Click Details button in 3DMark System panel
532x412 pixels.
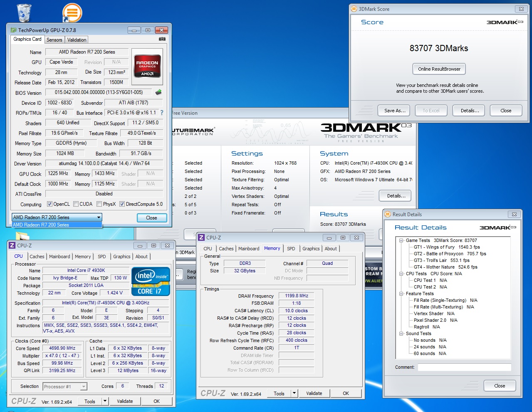coord(396,196)
